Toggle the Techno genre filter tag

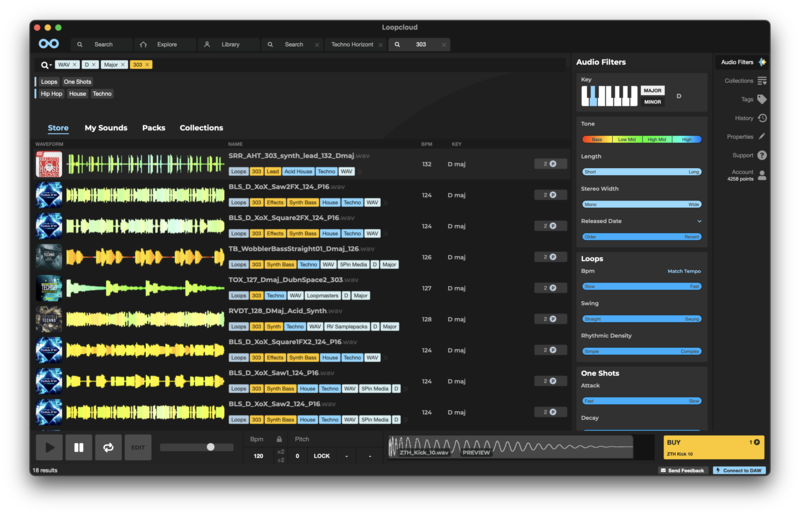click(x=102, y=94)
